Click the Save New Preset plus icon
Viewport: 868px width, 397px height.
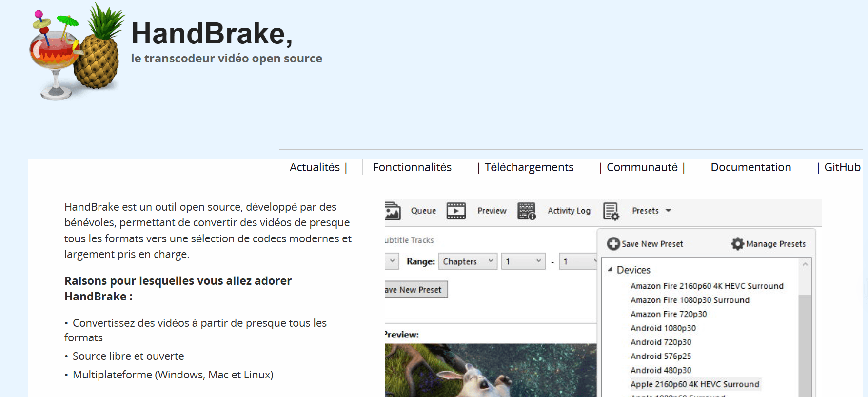click(x=613, y=243)
